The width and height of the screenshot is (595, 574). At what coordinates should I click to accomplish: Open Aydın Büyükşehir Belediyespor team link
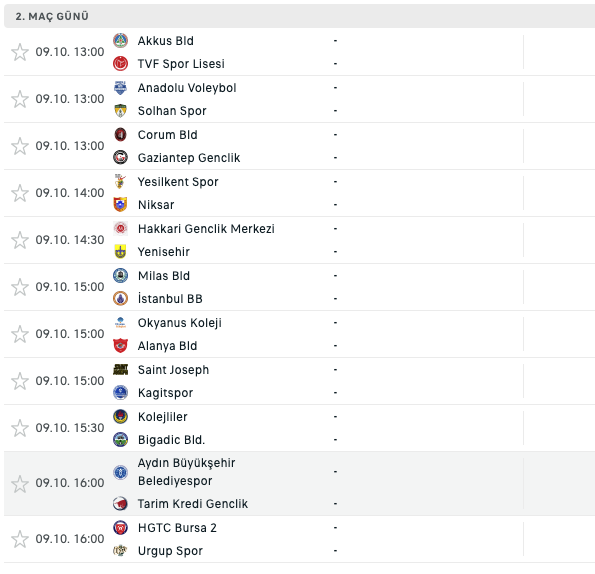(x=186, y=472)
